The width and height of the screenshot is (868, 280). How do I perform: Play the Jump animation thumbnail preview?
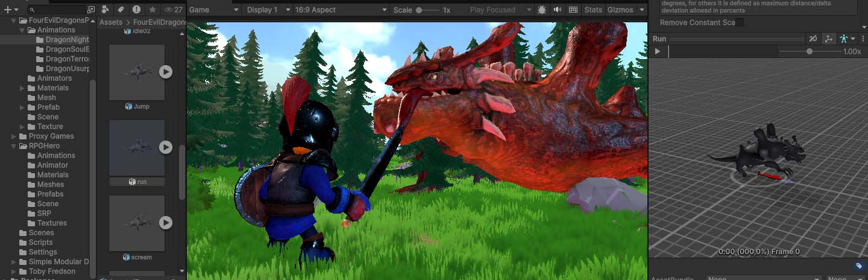(x=166, y=72)
